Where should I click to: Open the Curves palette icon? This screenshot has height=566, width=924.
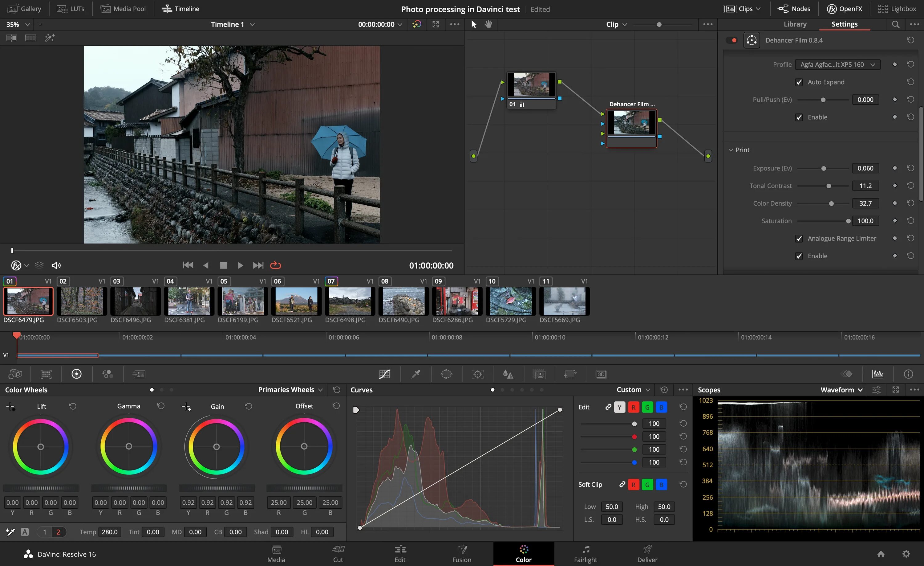pyautogui.click(x=384, y=374)
